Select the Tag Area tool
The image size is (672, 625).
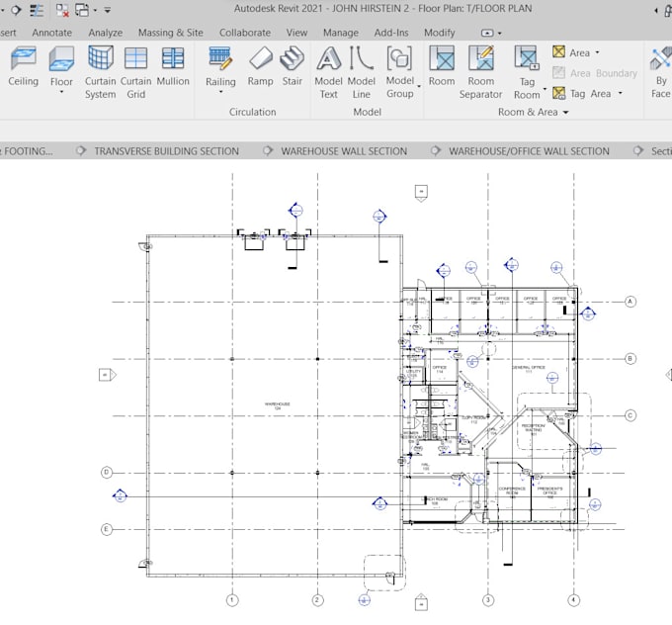pyautogui.click(x=581, y=93)
